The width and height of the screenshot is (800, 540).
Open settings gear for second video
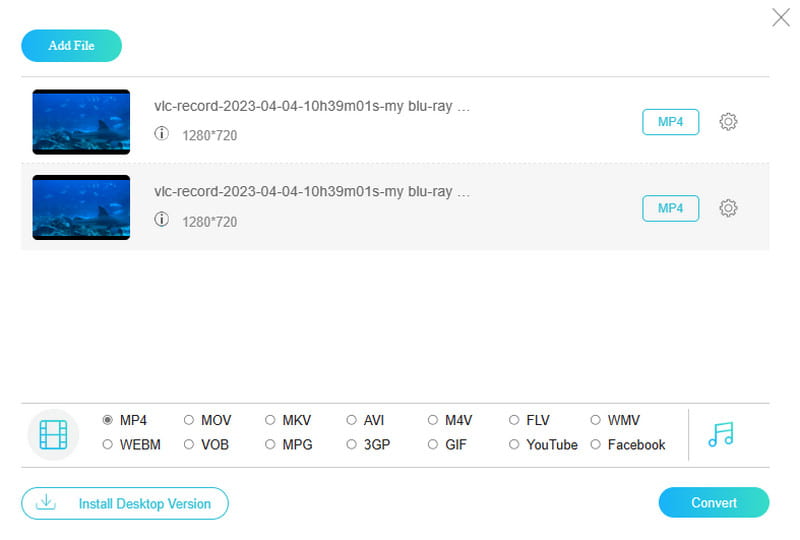click(x=728, y=208)
